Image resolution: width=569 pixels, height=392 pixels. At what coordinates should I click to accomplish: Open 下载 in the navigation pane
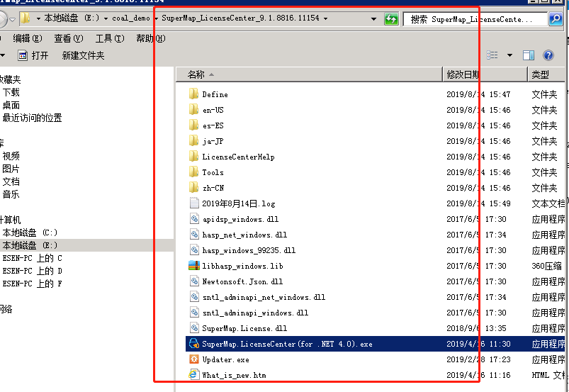coord(11,93)
